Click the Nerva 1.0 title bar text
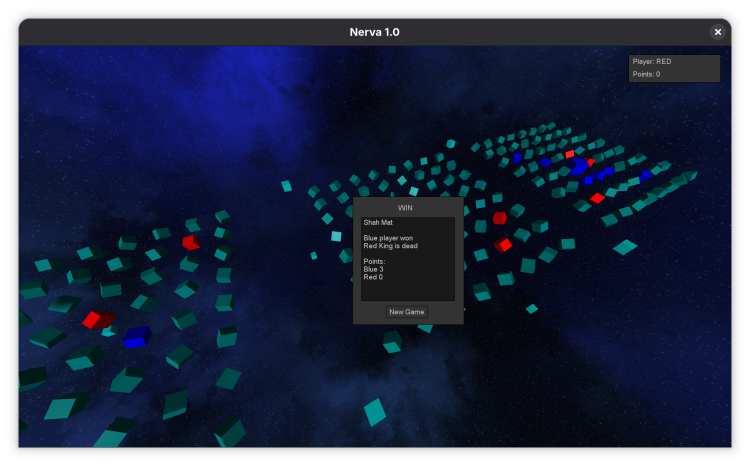Viewport: 750px width, 466px height. (374, 32)
